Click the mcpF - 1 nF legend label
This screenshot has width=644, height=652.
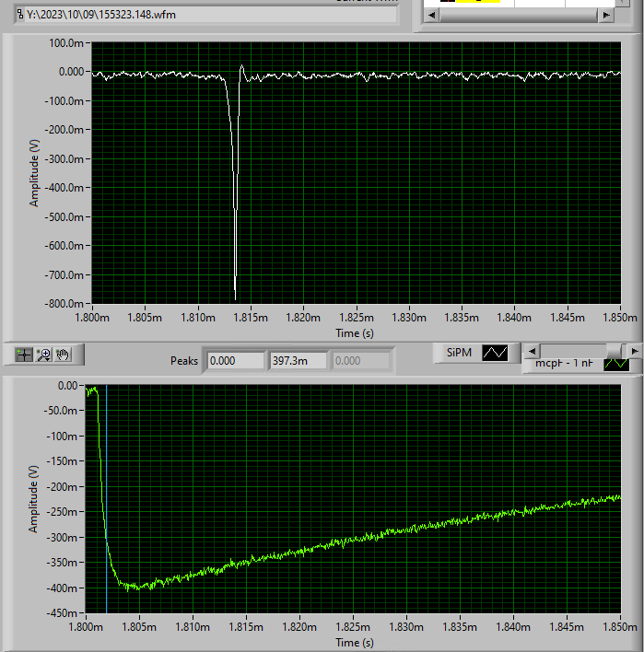click(x=564, y=364)
